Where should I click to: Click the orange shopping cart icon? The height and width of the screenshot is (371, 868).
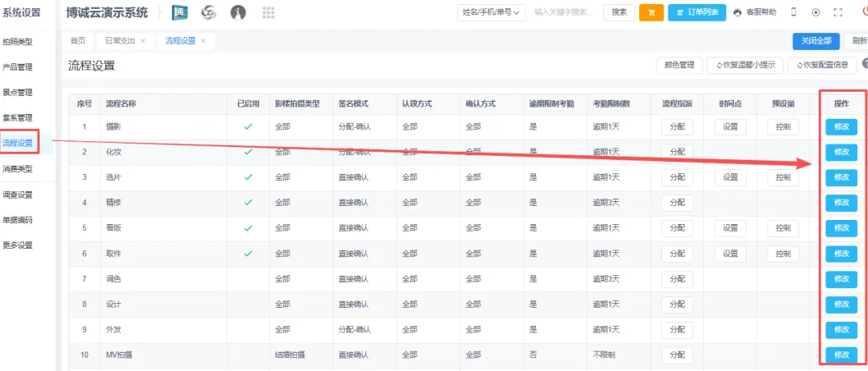tap(651, 12)
